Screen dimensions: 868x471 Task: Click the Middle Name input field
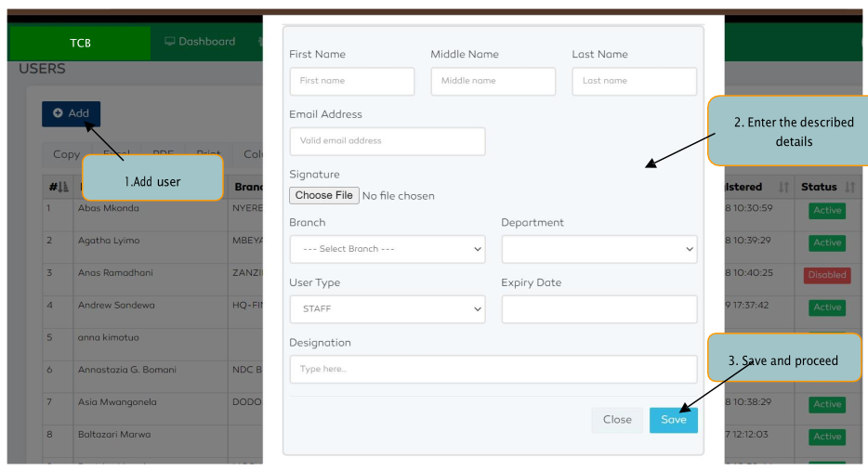tap(493, 81)
